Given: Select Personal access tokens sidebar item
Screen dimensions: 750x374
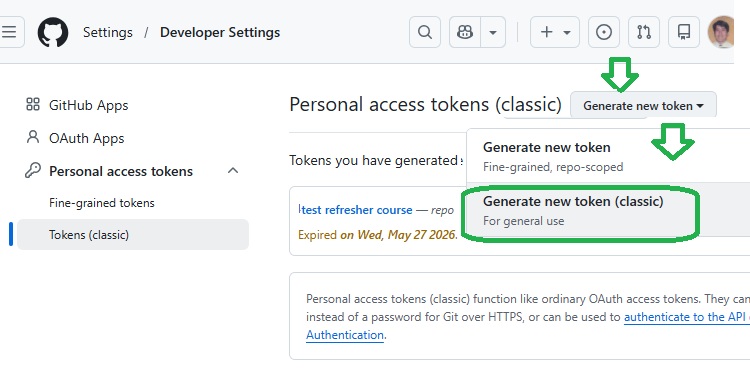Looking at the screenshot, I should point(121,171).
